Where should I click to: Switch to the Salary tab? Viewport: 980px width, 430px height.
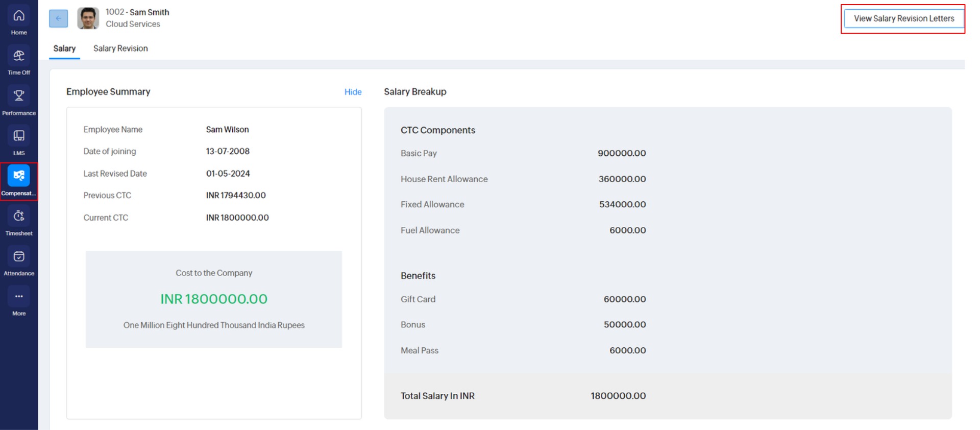pyautogui.click(x=64, y=49)
